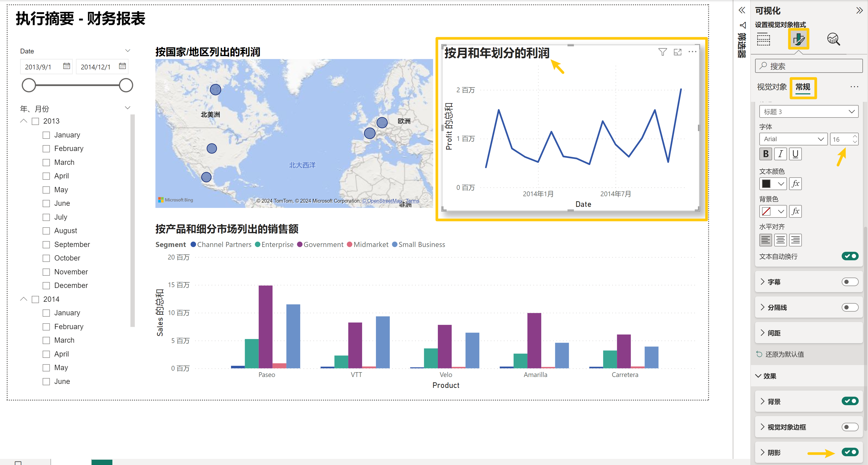This screenshot has width=868, height=465.
Task: Open the Build visual fields icon
Action: point(763,39)
